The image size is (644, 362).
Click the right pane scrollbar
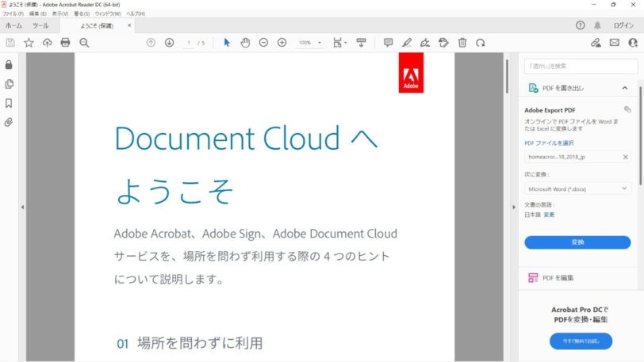640,135
